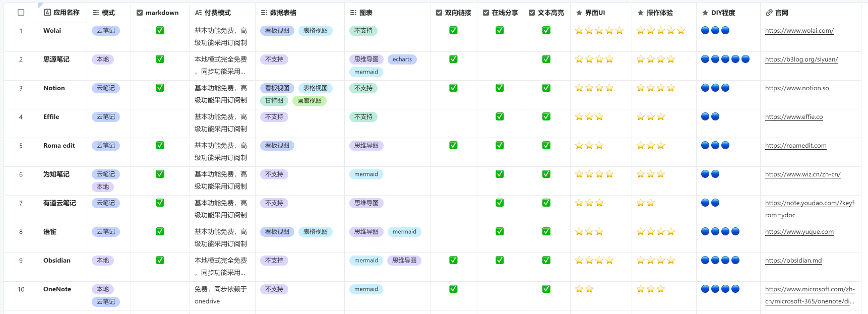868x314 pixels.
Task: Click the list icon in 图表 header
Action: (353, 13)
